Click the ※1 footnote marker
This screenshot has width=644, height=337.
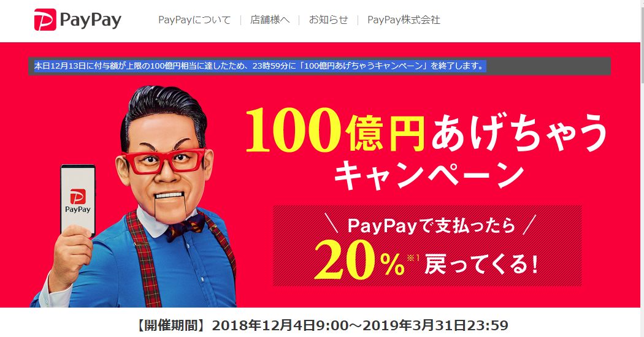(x=413, y=258)
